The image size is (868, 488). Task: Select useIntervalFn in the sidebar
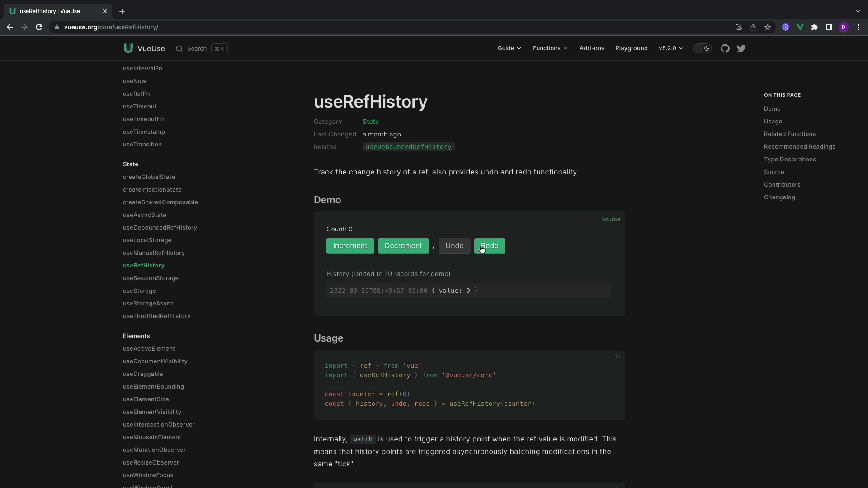click(142, 69)
